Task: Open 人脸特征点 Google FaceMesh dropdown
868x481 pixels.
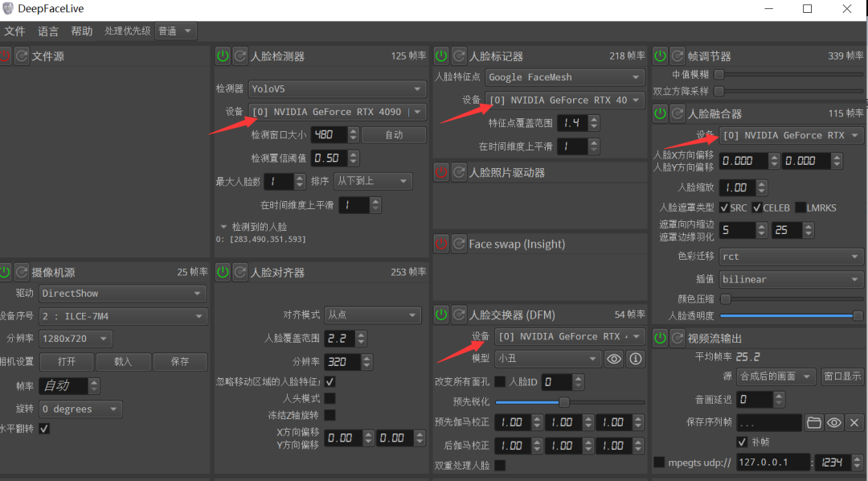Action: pyautogui.click(x=565, y=77)
